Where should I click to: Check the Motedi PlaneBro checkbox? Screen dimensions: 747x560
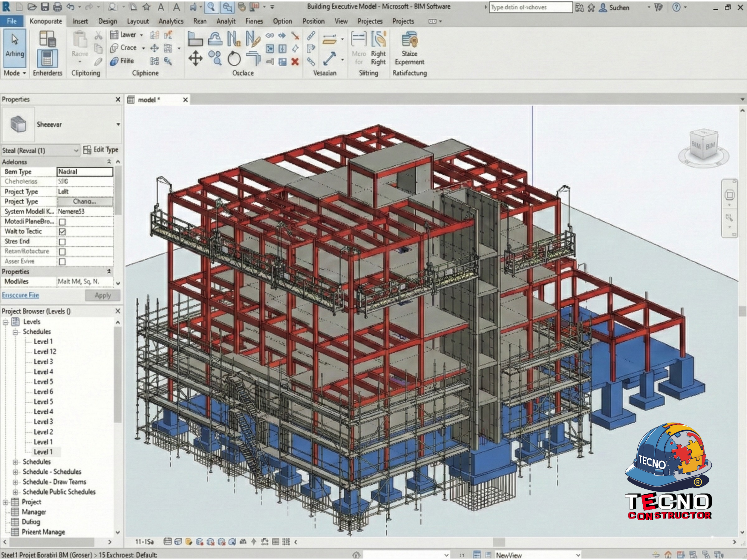pyautogui.click(x=62, y=222)
